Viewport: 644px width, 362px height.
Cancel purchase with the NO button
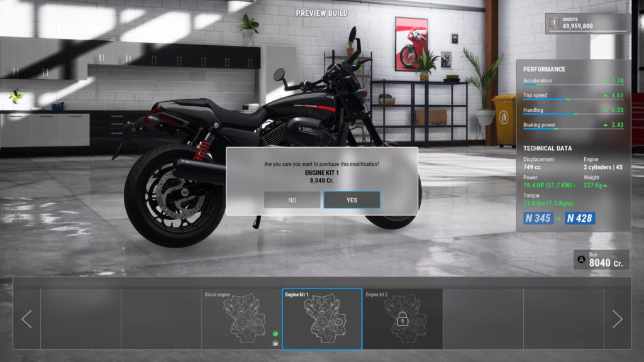click(292, 200)
